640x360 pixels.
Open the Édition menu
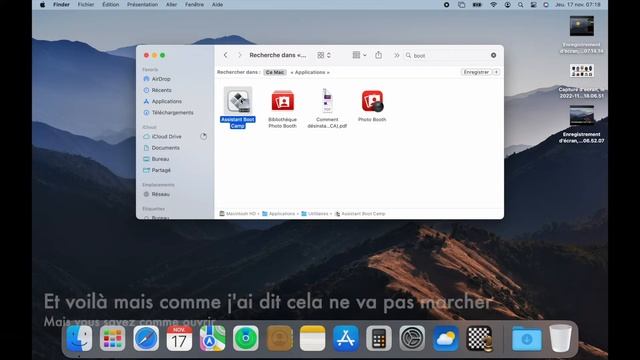tap(110, 4)
